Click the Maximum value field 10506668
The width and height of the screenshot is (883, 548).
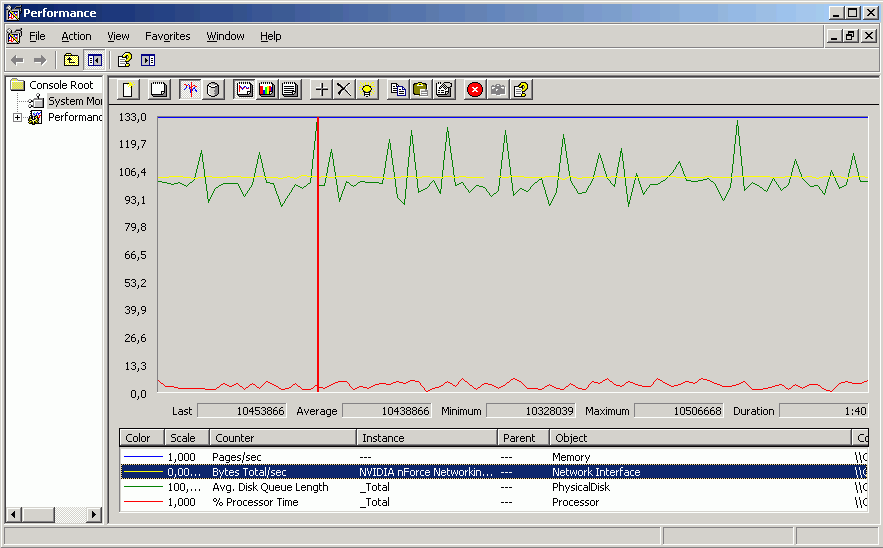(679, 411)
